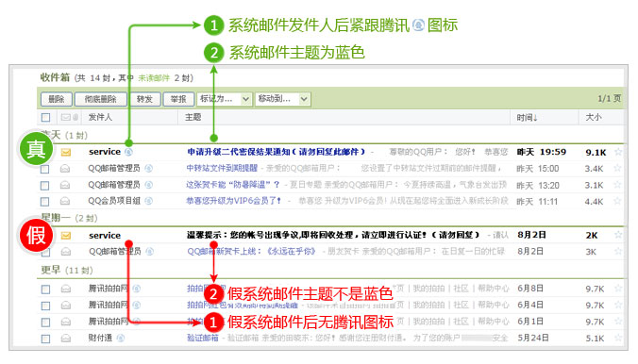Sort by the 时间 column header
638x364 pixels.
coord(527,118)
